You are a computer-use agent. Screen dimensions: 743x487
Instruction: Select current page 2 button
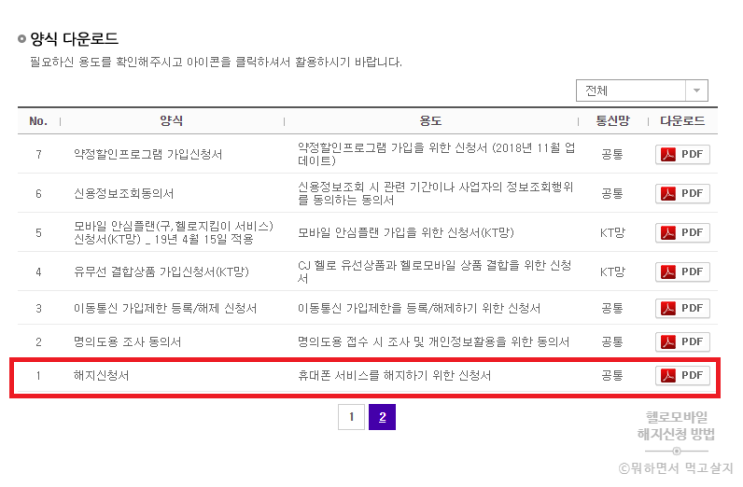(382, 417)
